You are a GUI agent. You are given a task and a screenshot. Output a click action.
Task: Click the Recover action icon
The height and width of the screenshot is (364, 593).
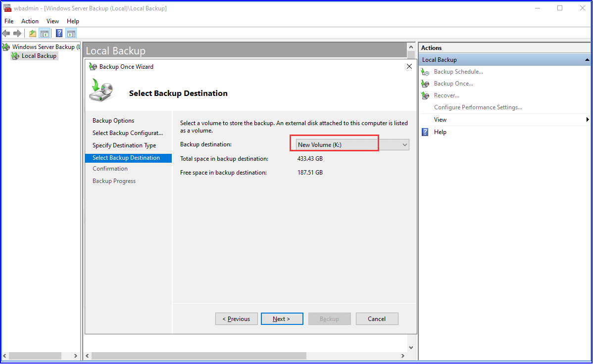coord(426,95)
